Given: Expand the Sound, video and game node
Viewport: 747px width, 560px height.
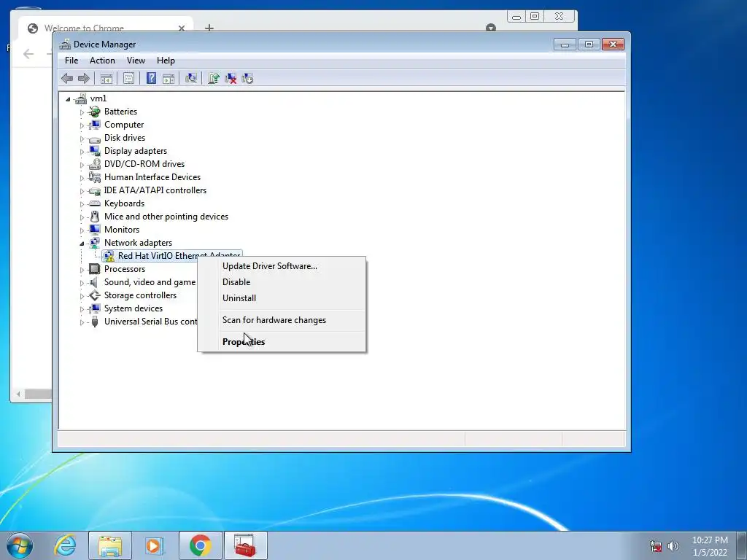Looking at the screenshot, I should click(82, 283).
